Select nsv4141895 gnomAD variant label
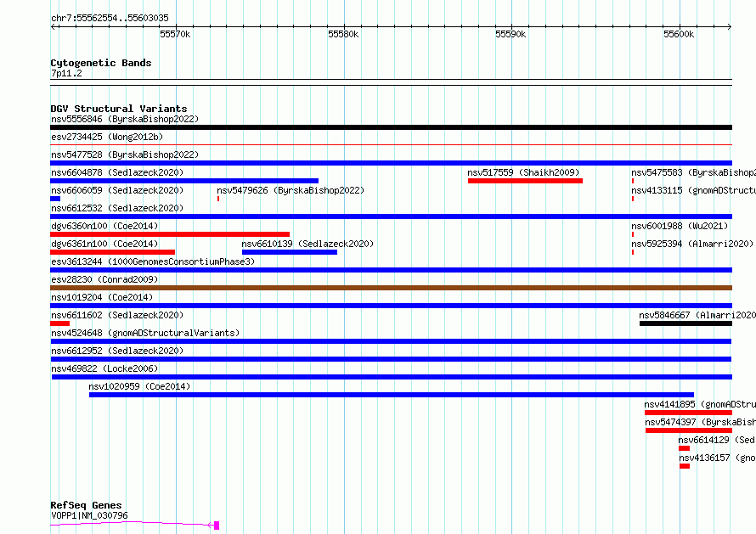756x534 pixels. pos(700,404)
